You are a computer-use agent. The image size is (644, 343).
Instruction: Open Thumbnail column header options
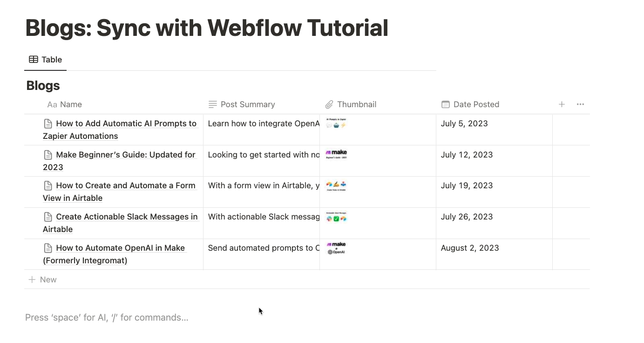pos(378,104)
